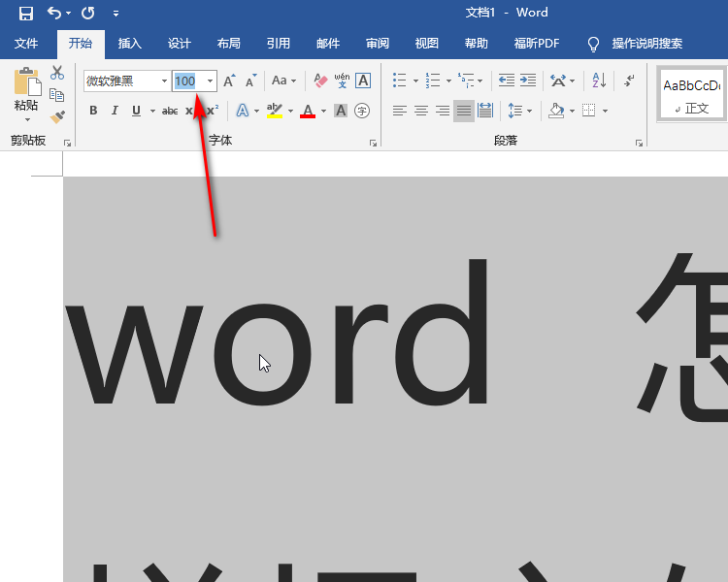Switch to the 引用 ribbon tab
The width and height of the screenshot is (728, 582).
[279, 44]
